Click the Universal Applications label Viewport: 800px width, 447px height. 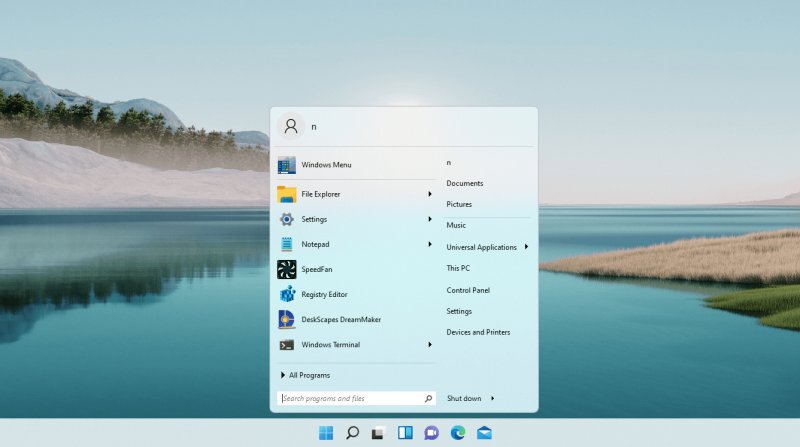pos(481,247)
